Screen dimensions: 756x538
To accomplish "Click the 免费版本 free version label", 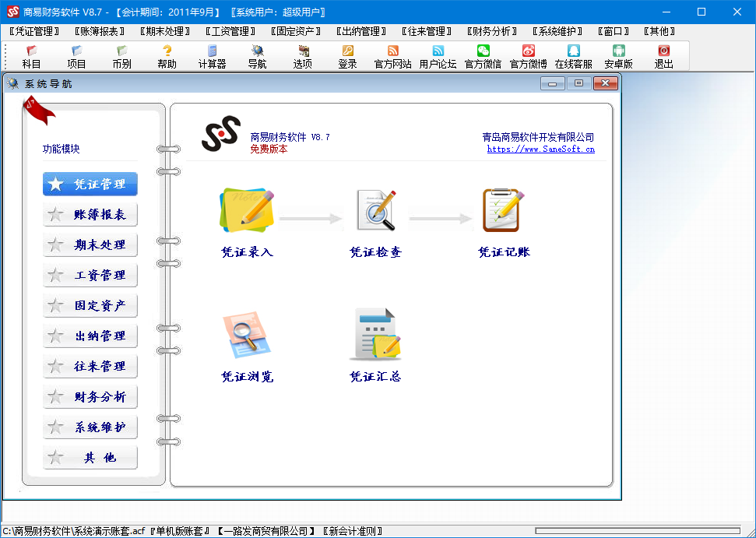I will [269, 149].
